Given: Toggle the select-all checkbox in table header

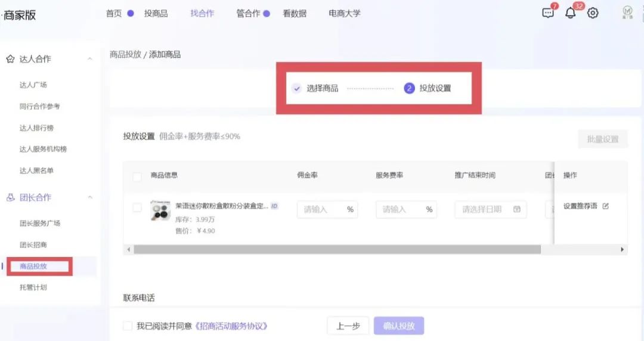Looking at the screenshot, I should [x=137, y=176].
